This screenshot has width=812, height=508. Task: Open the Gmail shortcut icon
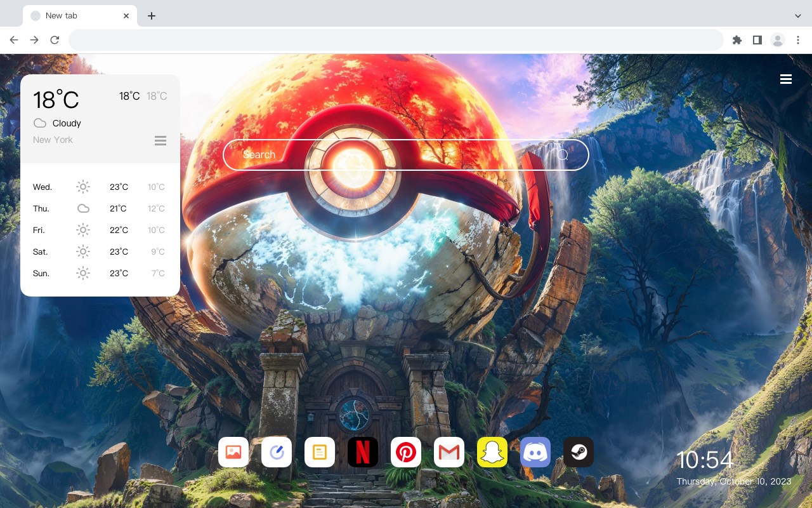click(x=449, y=452)
